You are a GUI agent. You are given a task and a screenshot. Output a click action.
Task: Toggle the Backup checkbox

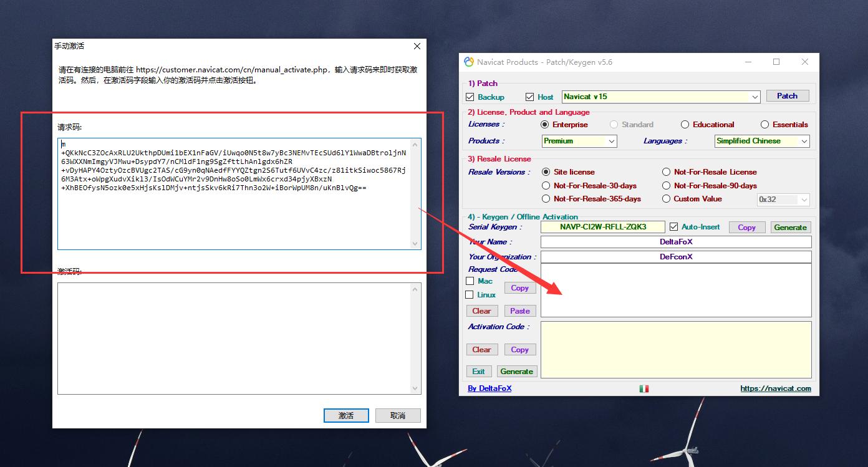pos(470,97)
